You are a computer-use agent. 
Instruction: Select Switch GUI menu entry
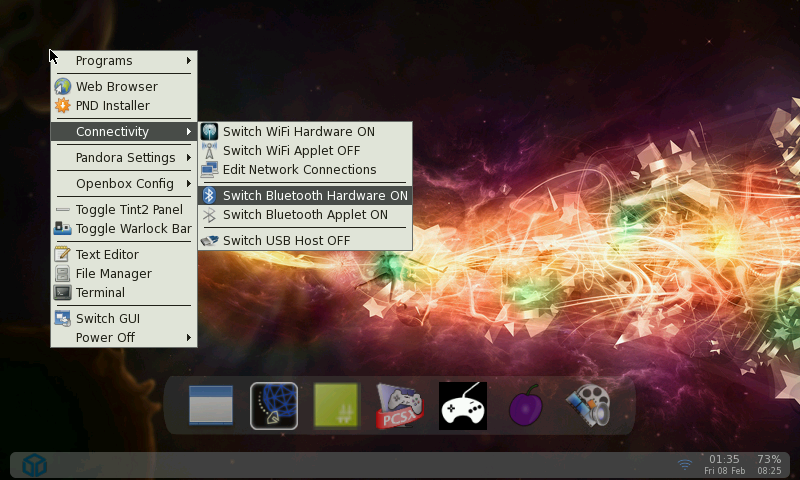point(124,318)
